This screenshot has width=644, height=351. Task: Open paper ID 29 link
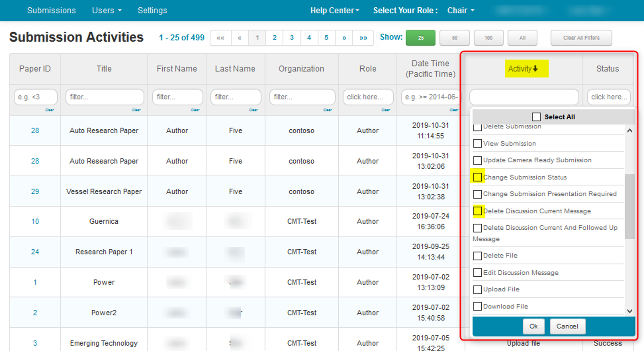pyautogui.click(x=35, y=192)
